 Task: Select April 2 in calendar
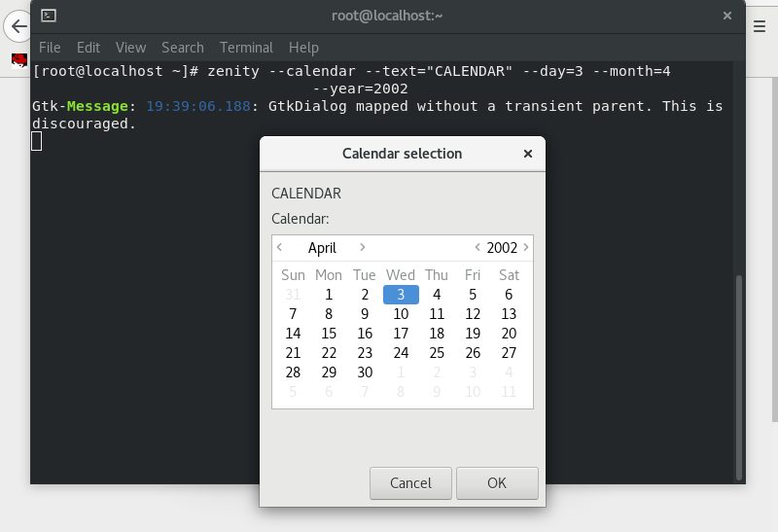[x=365, y=295]
